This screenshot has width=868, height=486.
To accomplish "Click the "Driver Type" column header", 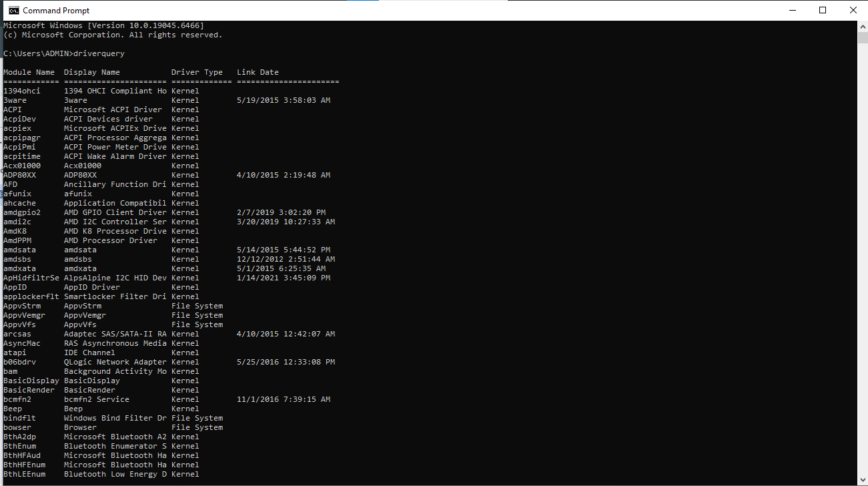I will click(197, 72).
